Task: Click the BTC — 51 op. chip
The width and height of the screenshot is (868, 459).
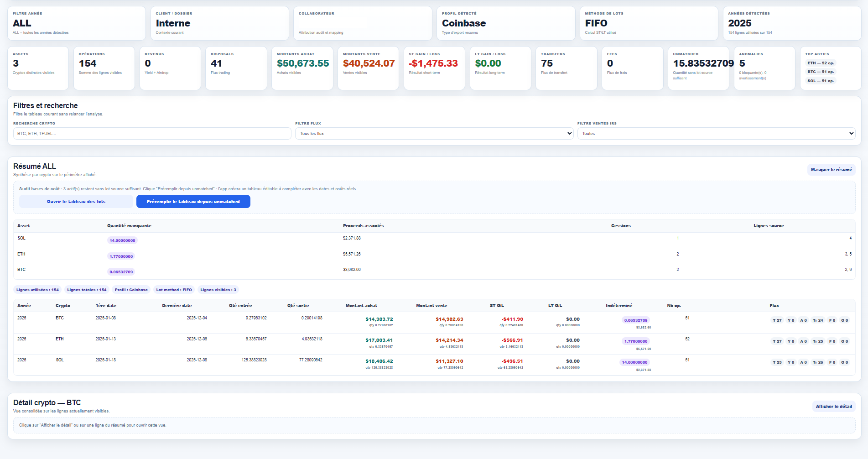Action: tap(820, 72)
